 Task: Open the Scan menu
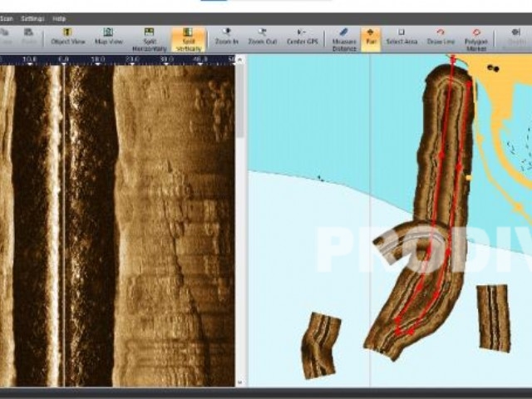[x=7, y=18]
